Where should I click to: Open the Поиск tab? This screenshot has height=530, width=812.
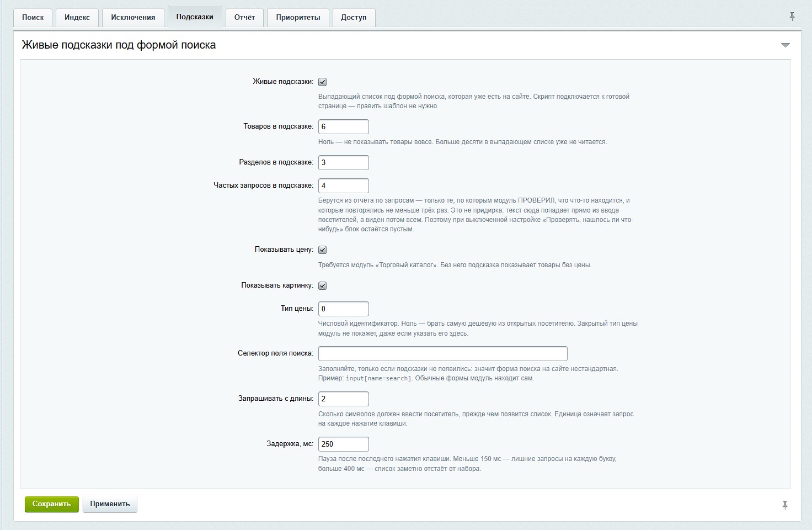coord(33,18)
